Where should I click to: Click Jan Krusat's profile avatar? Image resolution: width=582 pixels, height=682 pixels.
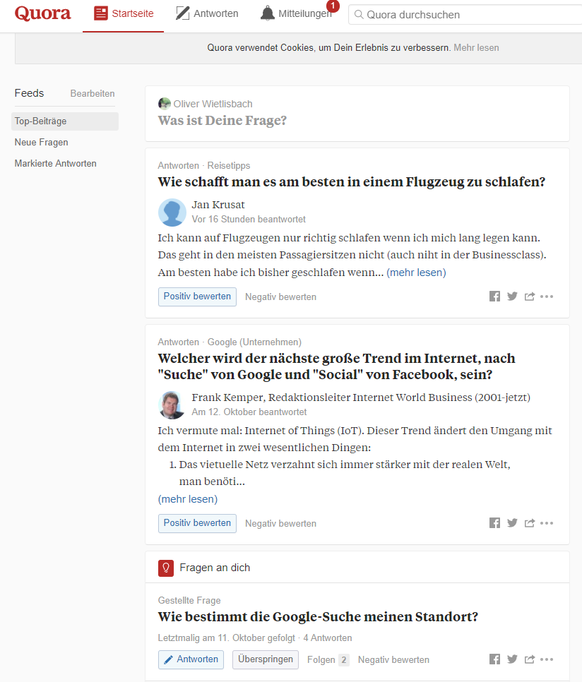(172, 212)
